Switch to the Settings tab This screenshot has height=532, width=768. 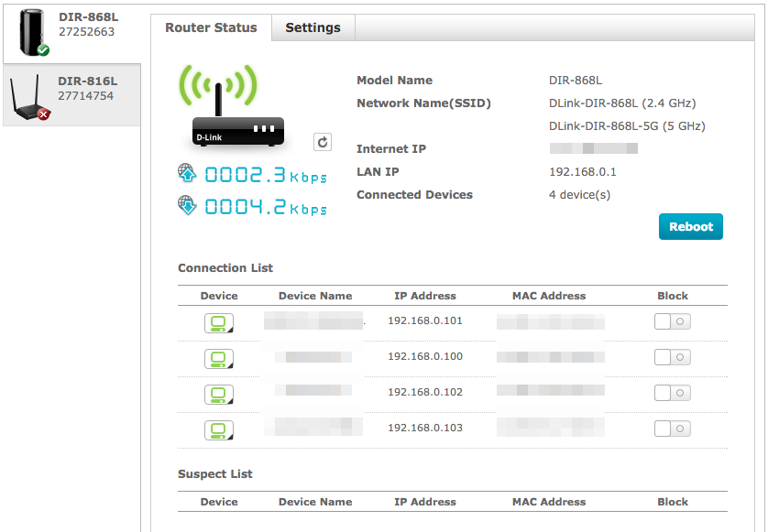click(313, 27)
